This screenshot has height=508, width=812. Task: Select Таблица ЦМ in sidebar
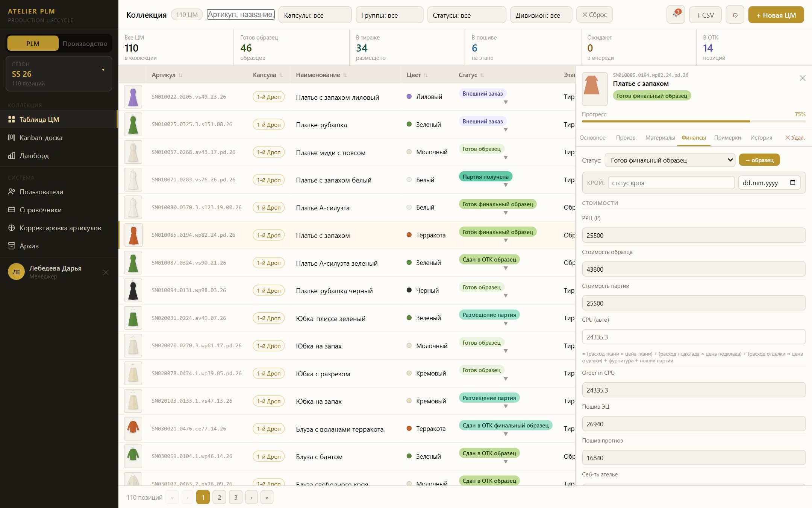[x=59, y=120]
